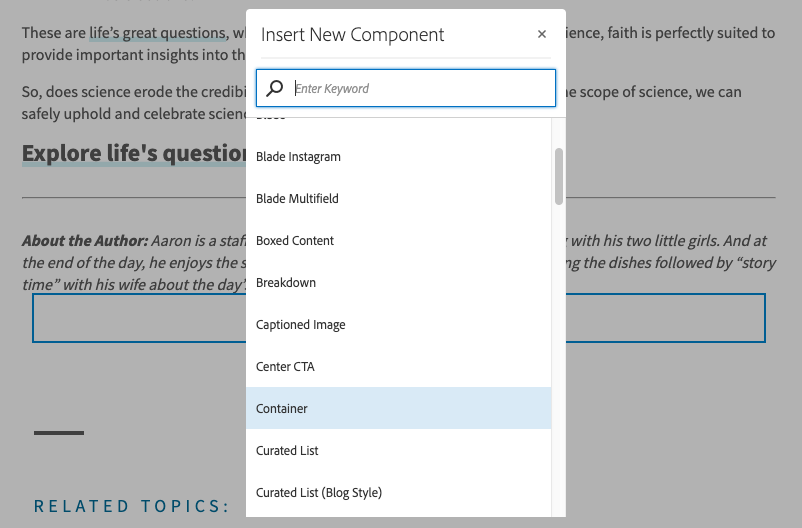Click the search magnifier icon

pyautogui.click(x=275, y=88)
